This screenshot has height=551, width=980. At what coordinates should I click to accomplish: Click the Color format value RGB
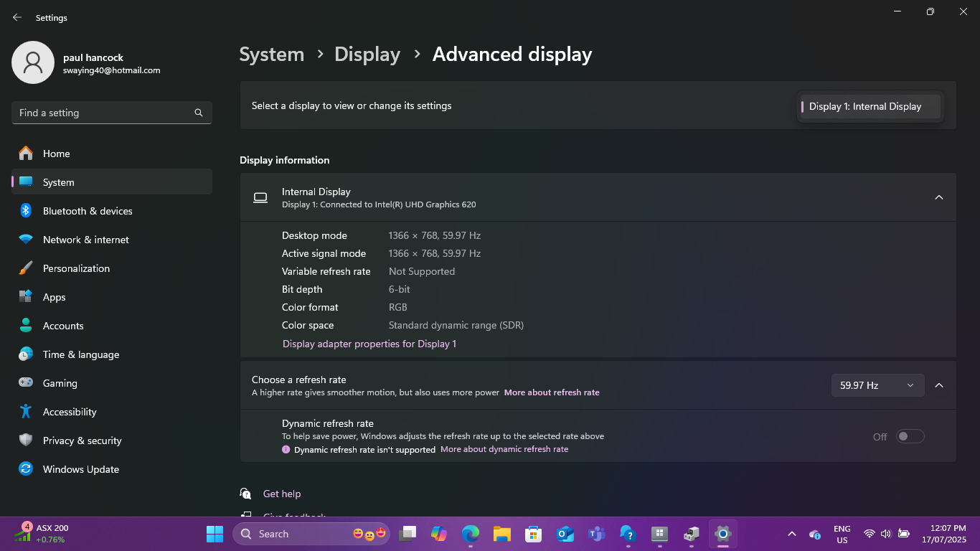(x=398, y=307)
